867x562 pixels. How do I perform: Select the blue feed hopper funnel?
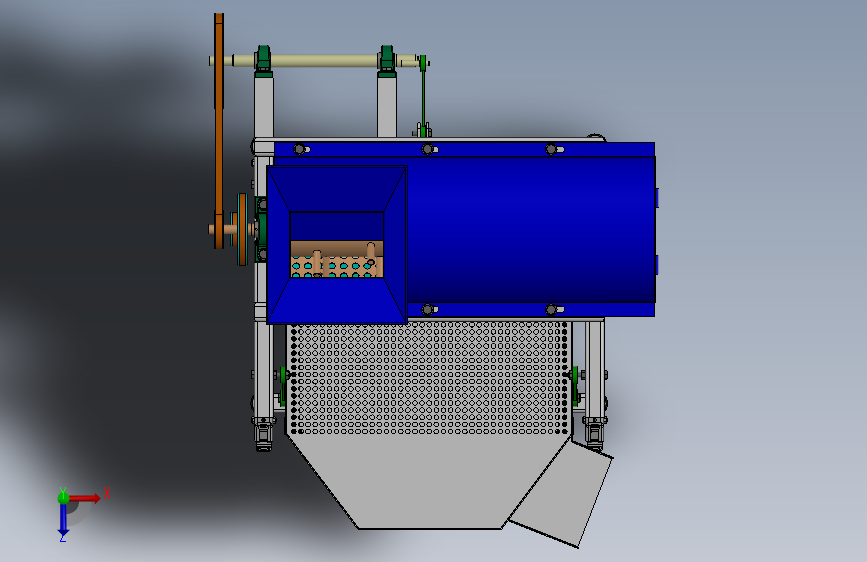(x=337, y=244)
